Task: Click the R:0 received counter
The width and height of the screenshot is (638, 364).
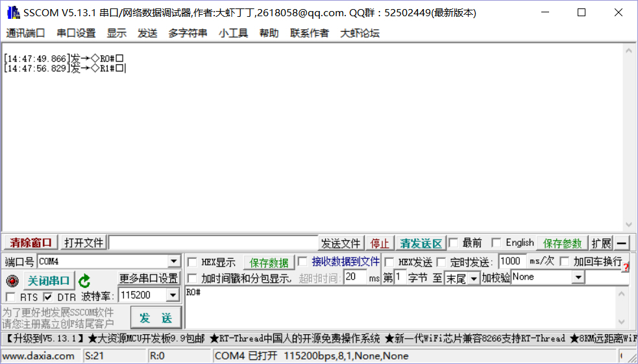Action: pos(157,356)
